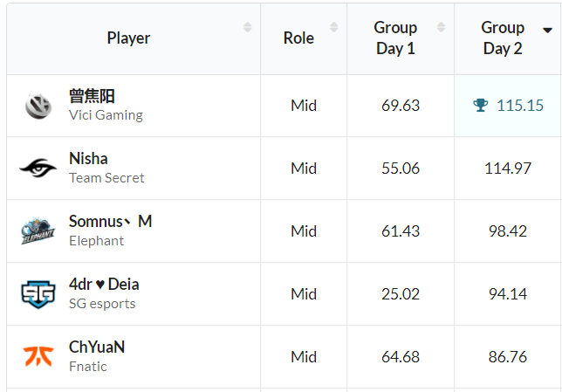
Task: Open 4dr ♥ Deia player page
Action: click(104, 285)
